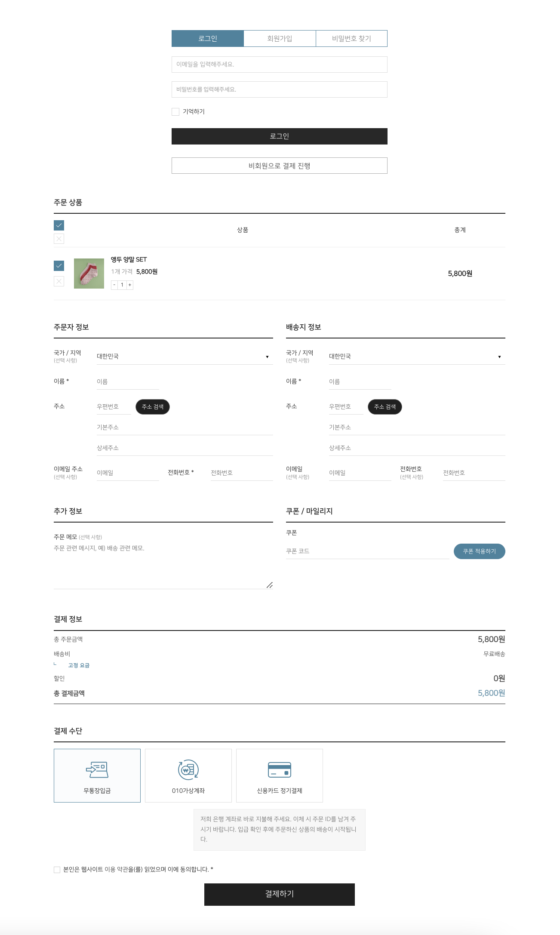This screenshot has height=935, width=560.
Task: Increase quantity with the plus button
Action: [130, 285]
